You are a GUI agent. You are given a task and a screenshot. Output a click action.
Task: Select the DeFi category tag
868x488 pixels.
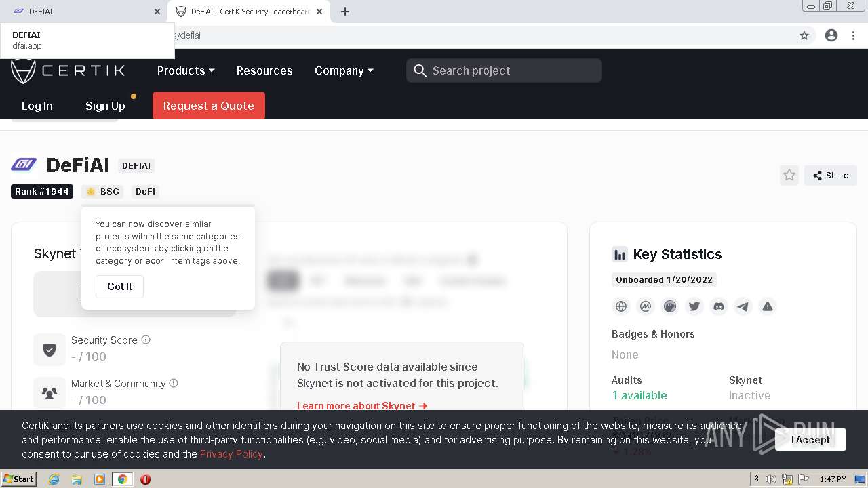point(145,192)
